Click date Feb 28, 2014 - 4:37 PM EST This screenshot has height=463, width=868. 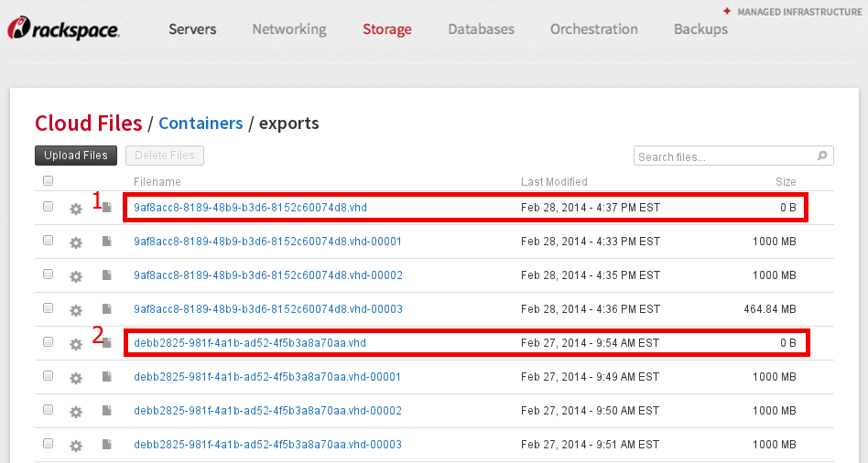[x=590, y=208]
